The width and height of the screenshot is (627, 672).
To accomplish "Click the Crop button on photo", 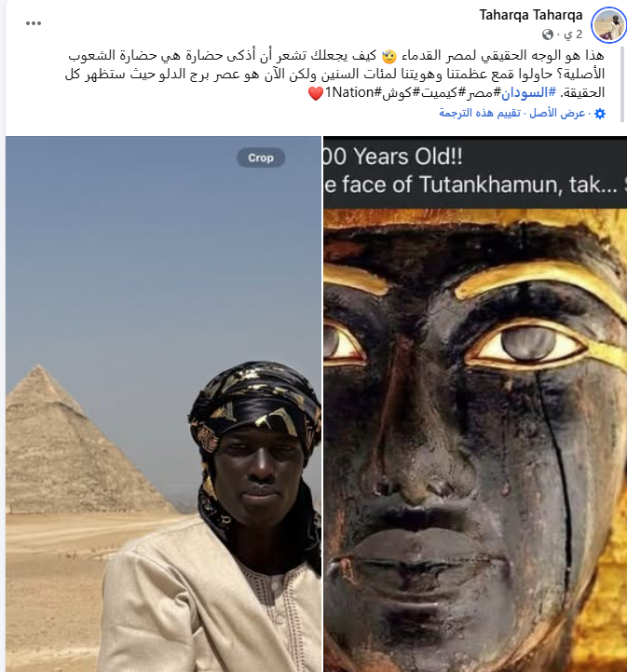I will (261, 158).
